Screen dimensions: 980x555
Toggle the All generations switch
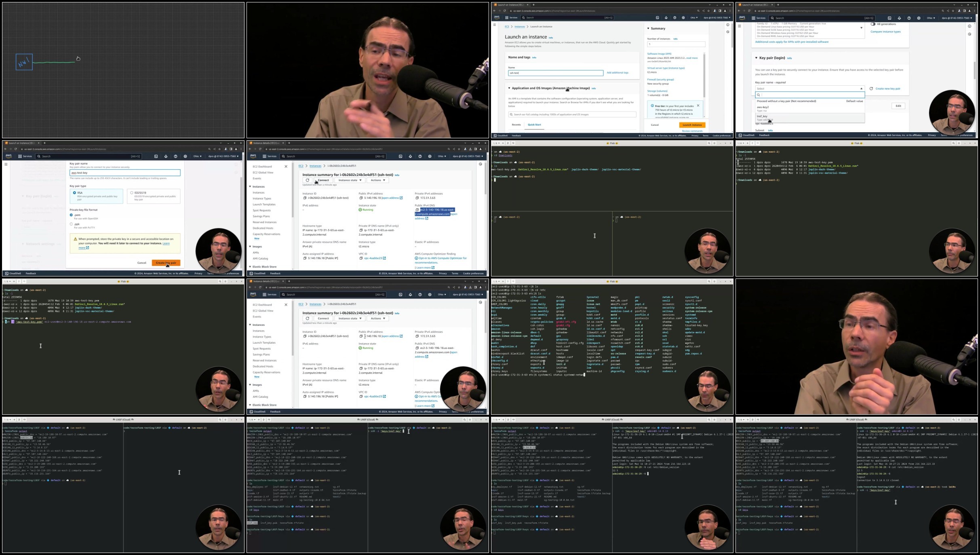tap(873, 24)
